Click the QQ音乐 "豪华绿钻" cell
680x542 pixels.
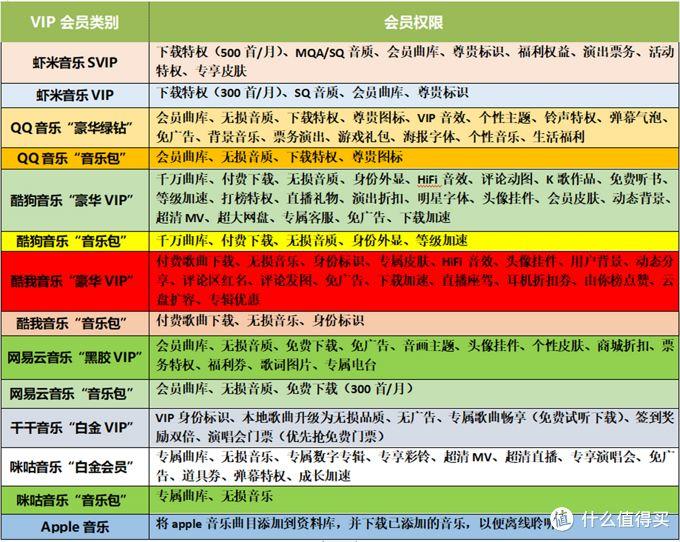(x=75, y=127)
